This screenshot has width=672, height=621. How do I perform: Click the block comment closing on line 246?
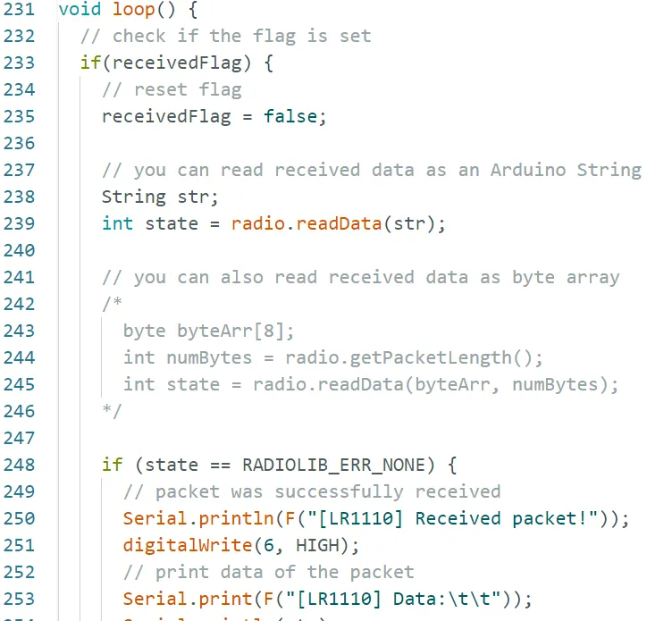pos(112,411)
